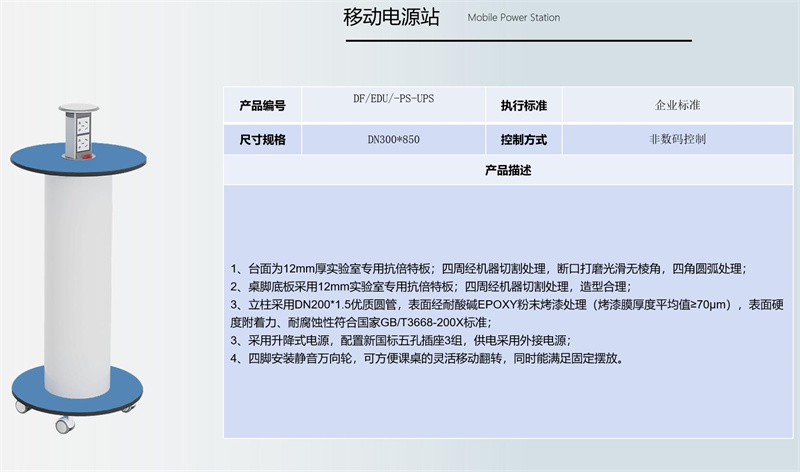Click the title 移动电源站

pos(391,17)
